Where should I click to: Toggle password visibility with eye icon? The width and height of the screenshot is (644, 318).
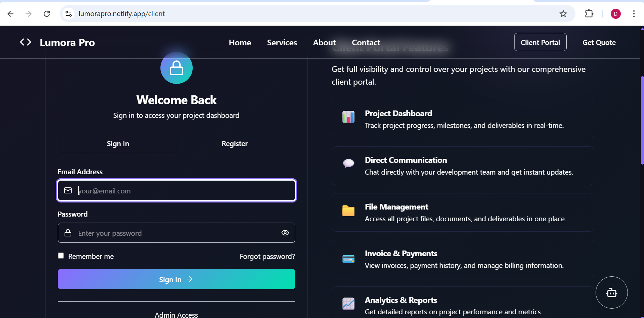pyautogui.click(x=285, y=233)
